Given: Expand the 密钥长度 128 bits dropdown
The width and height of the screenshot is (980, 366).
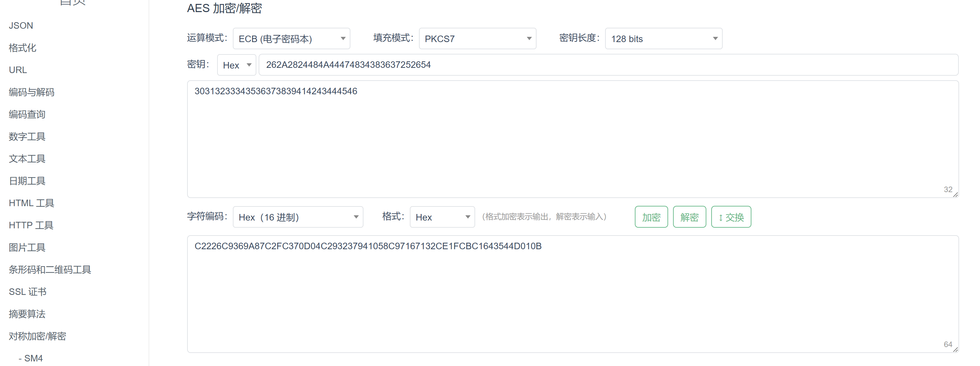Looking at the screenshot, I should pyautogui.click(x=663, y=39).
